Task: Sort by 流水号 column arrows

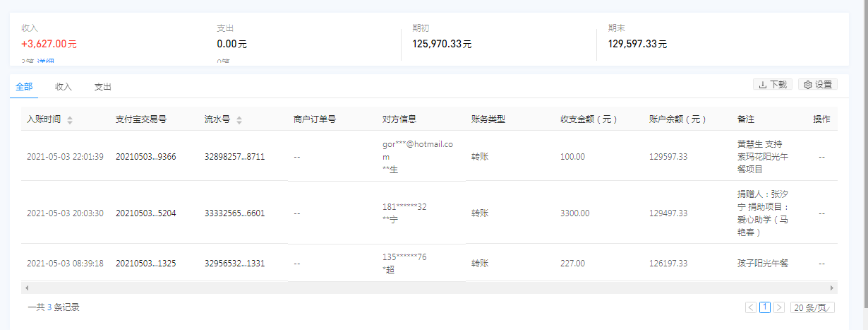Action: (x=239, y=120)
